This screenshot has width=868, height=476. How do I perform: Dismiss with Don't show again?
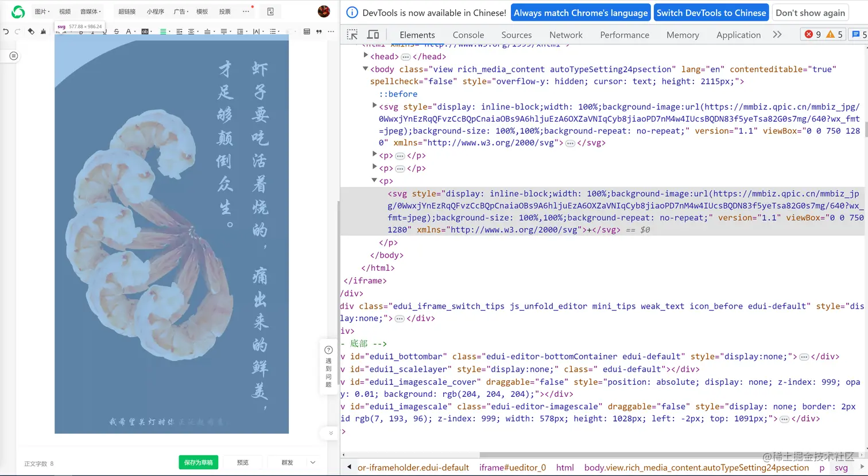tap(810, 13)
